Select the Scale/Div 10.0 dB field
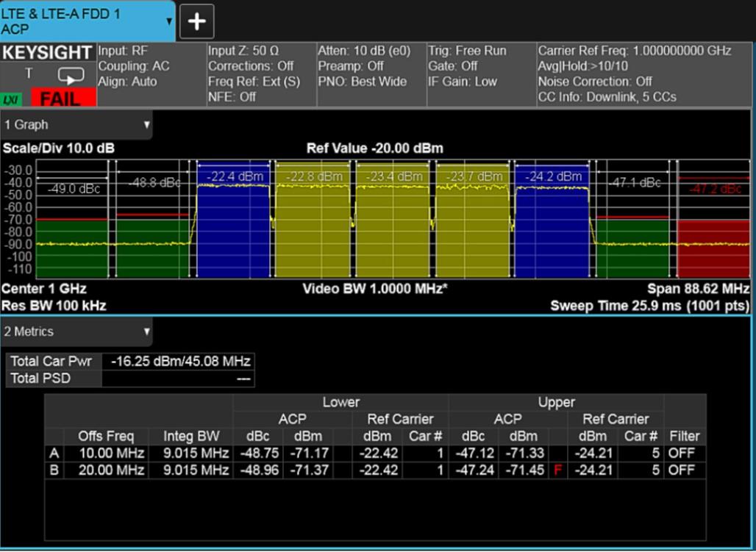 pos(59,148)
